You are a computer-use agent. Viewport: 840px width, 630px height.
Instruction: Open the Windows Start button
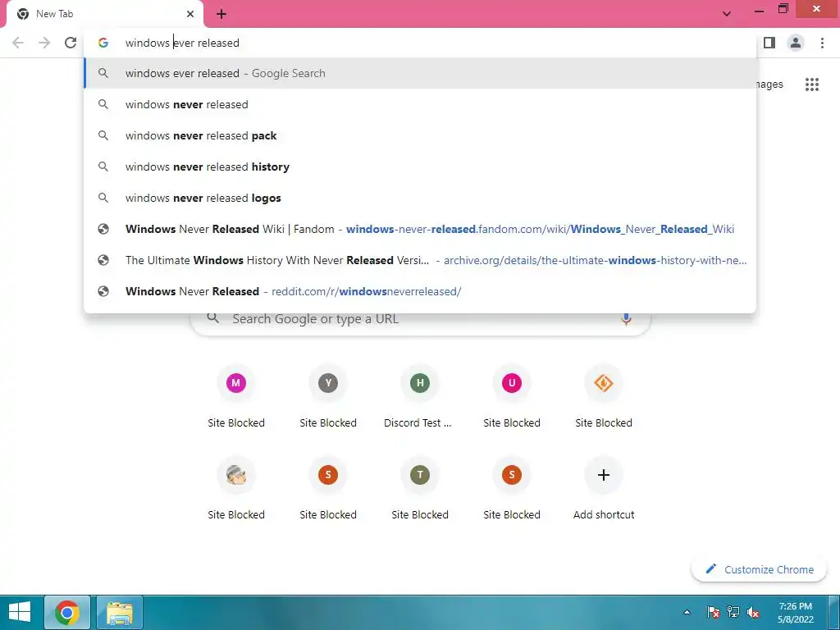coord(20,612)
